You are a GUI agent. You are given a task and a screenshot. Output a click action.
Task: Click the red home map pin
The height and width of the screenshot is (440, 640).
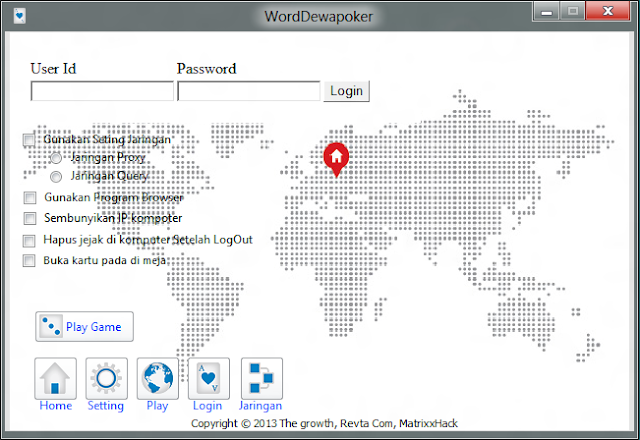point(336,160)
